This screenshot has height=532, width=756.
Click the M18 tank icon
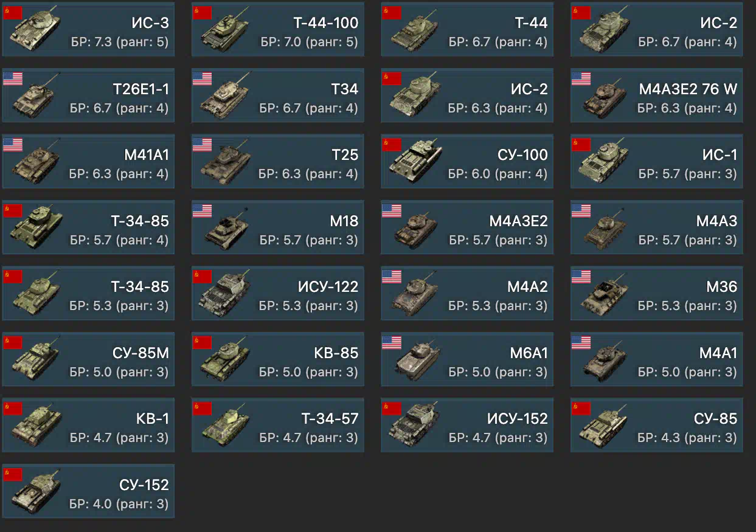point(226,229)
